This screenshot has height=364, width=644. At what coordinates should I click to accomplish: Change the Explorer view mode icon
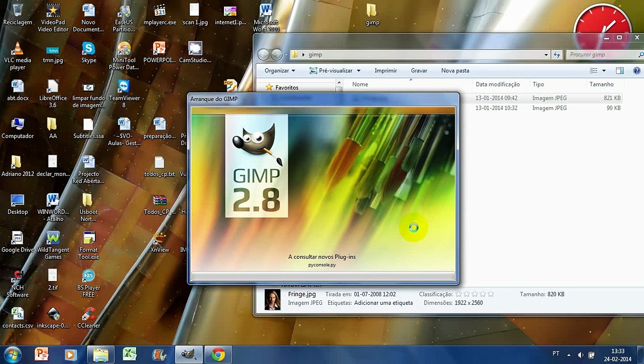tap(594, 71)
